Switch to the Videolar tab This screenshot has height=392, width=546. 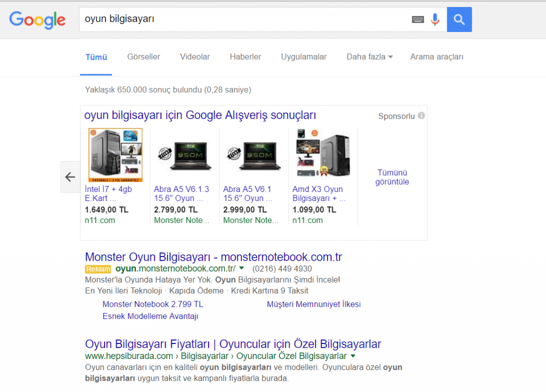click(x=195, y=57)
